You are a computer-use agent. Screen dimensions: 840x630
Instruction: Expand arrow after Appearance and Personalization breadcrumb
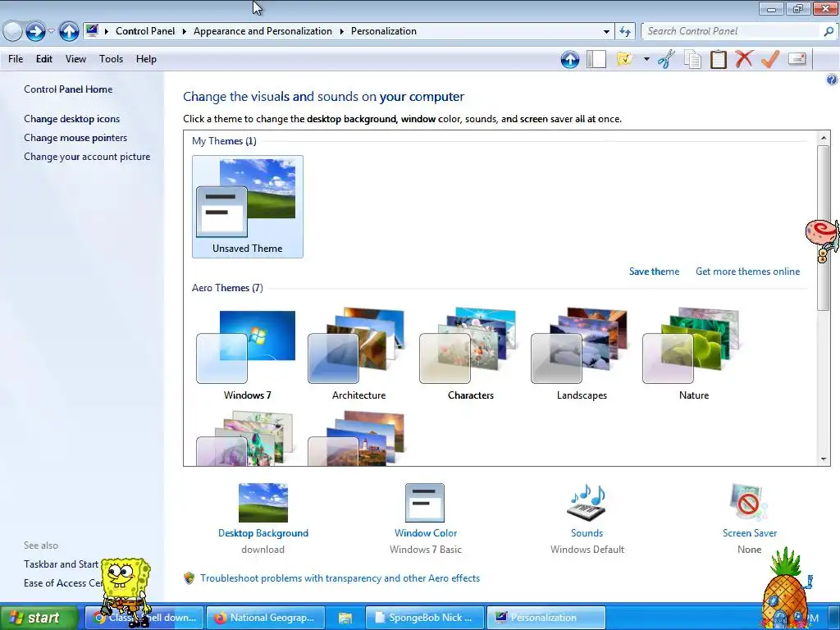tap(342, 32)
